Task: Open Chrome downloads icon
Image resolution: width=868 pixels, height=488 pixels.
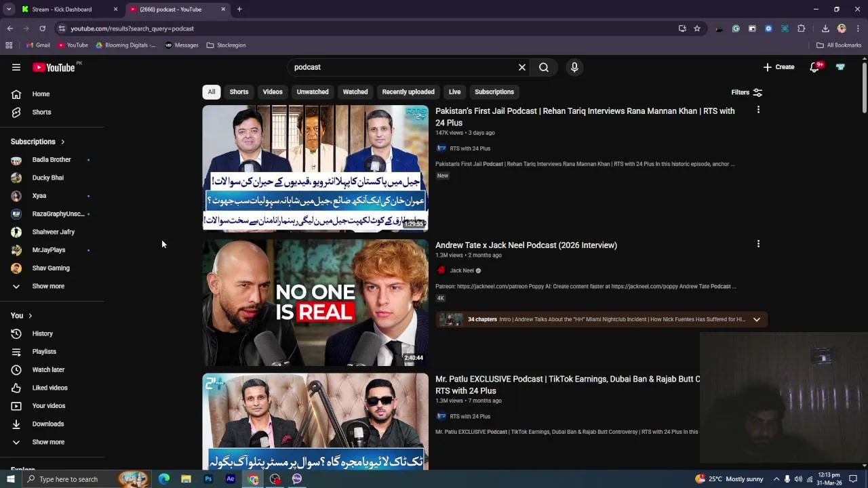Action: coord(825,28)
